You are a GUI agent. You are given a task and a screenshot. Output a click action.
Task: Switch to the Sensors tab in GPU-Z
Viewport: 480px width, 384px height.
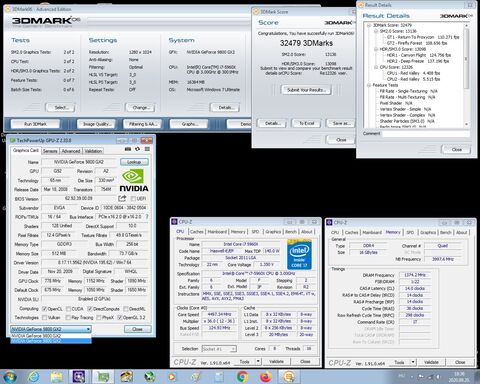pyautogui.click(x=50, y=151)
